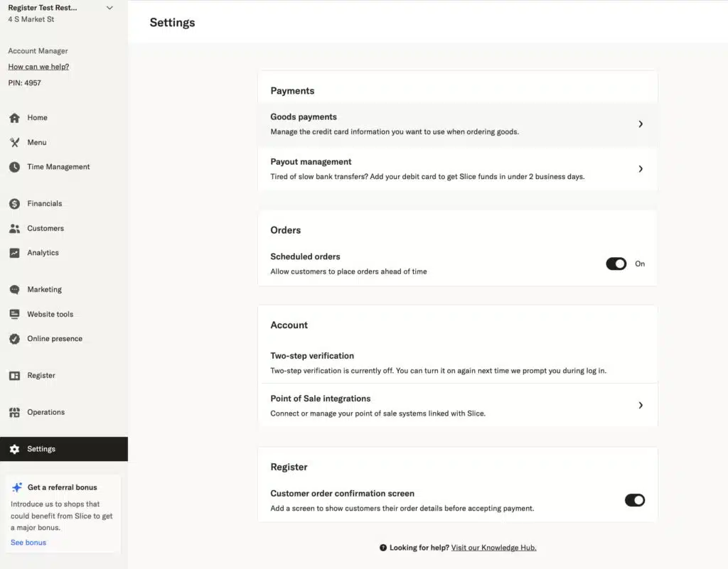Turn off the Scheduled orders toggle
728x569 pixels.
click(616, 264)
